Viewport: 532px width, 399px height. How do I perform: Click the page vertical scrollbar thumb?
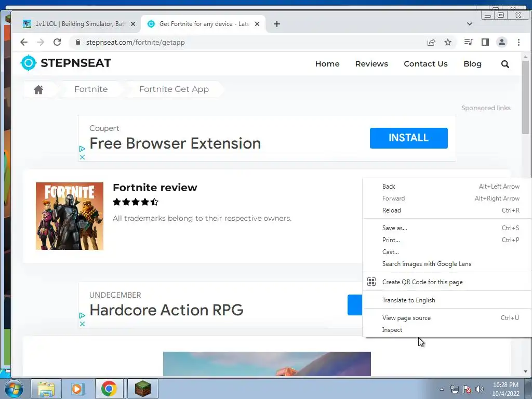[x=525, y=97]
